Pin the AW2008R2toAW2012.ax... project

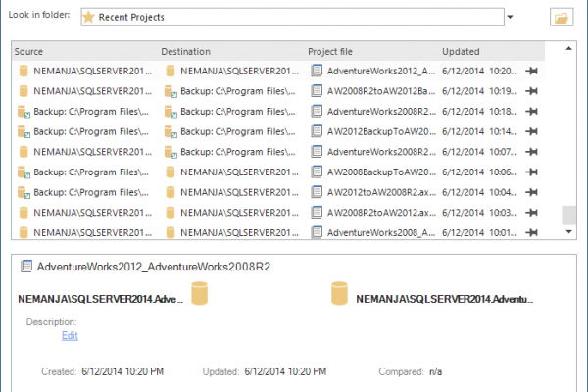(x=532, y=213)
